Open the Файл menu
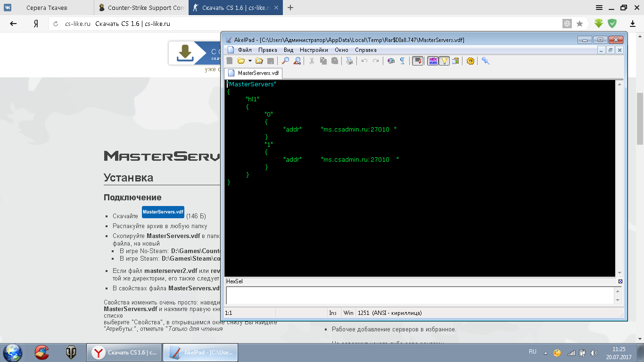Viewport: 644px width, 362px height. (245, 50)
